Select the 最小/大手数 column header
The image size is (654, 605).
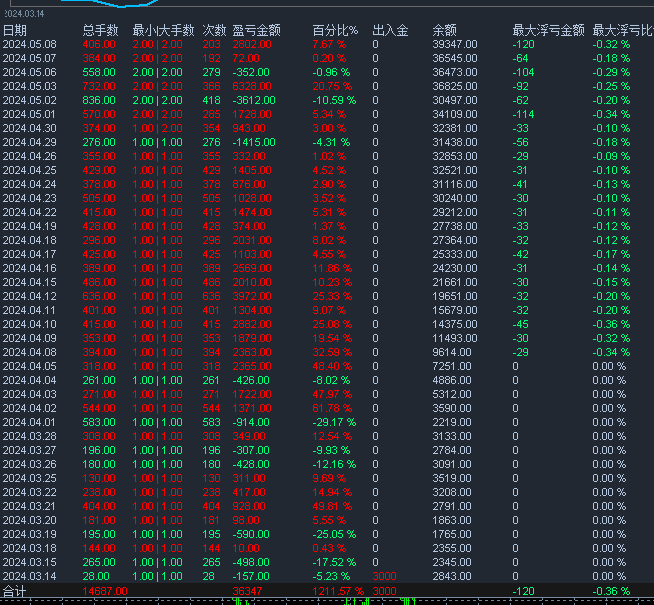(164, 31)
